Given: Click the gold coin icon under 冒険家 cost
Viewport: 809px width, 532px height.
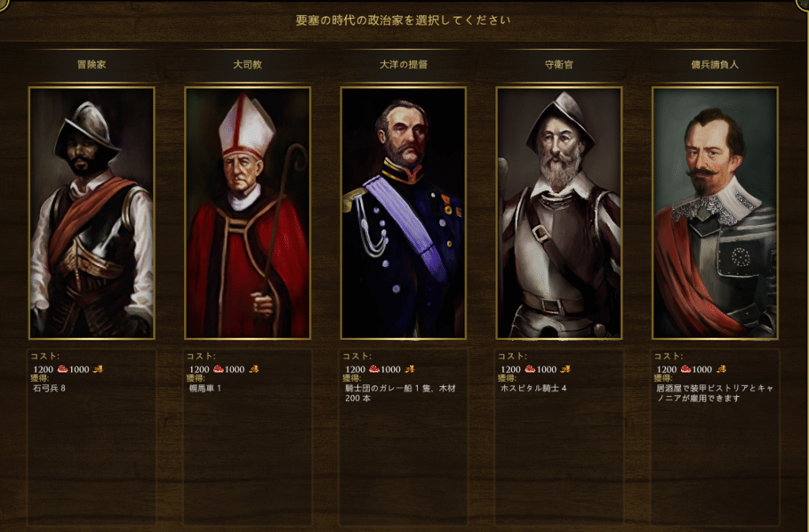Looking at the screenshot, I should pyautogui.click(x=97, y=369).
